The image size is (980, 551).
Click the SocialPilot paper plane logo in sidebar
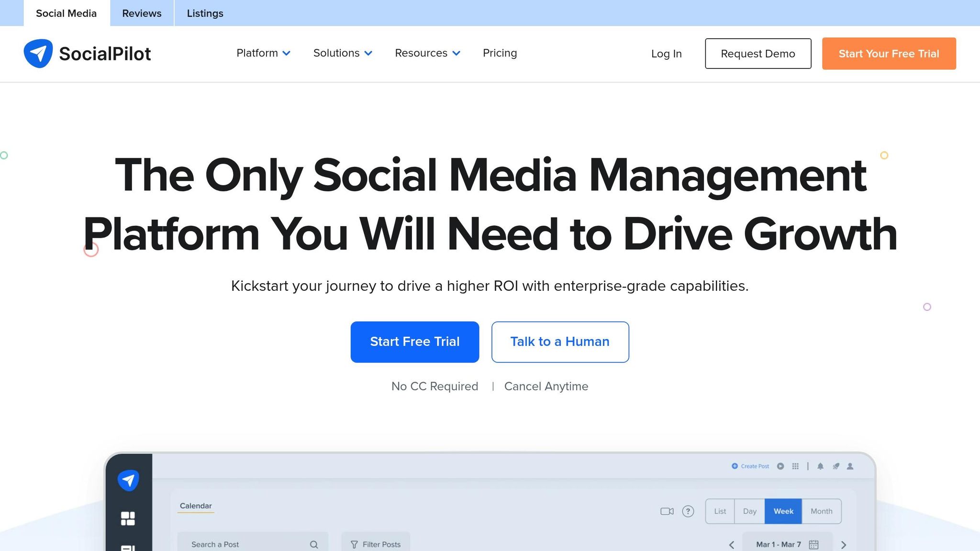tap(128, 481)
